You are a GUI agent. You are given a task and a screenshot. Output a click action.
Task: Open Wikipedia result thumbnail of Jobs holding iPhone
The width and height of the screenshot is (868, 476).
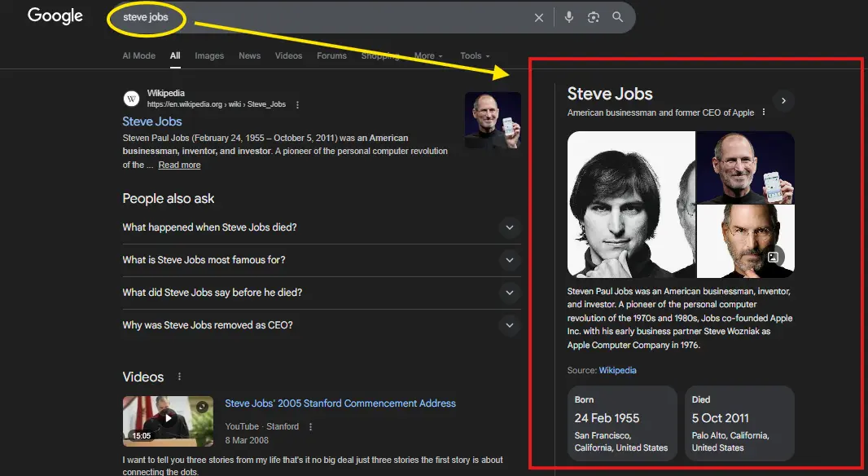pos(493,121)
